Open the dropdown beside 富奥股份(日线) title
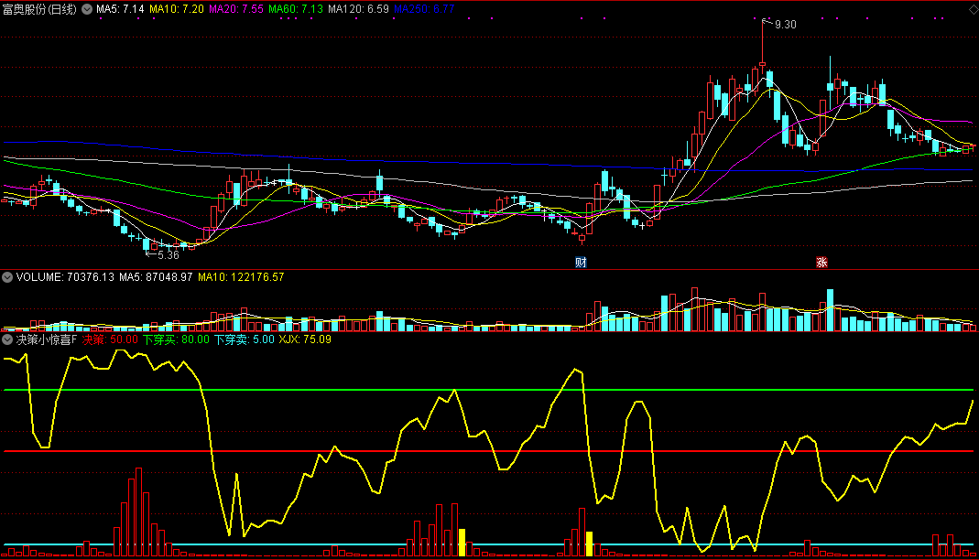Viewport: 979px width, 560px height. pos(87,9)
